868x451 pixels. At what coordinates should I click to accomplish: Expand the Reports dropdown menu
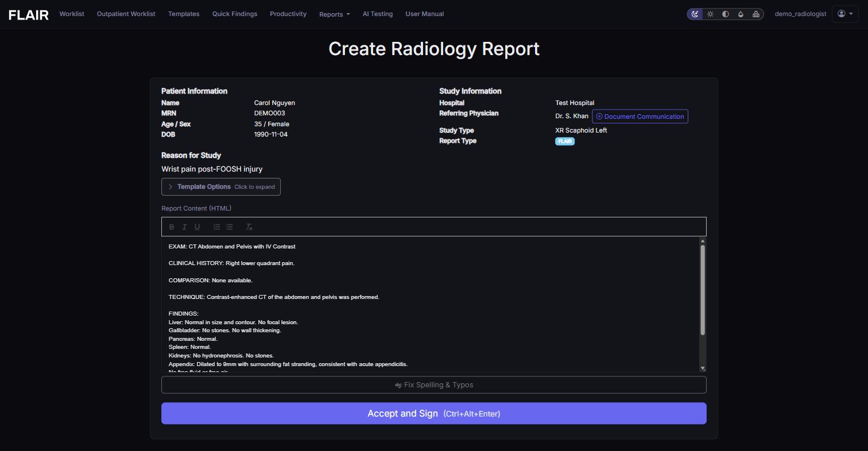[x=335, y=14]
